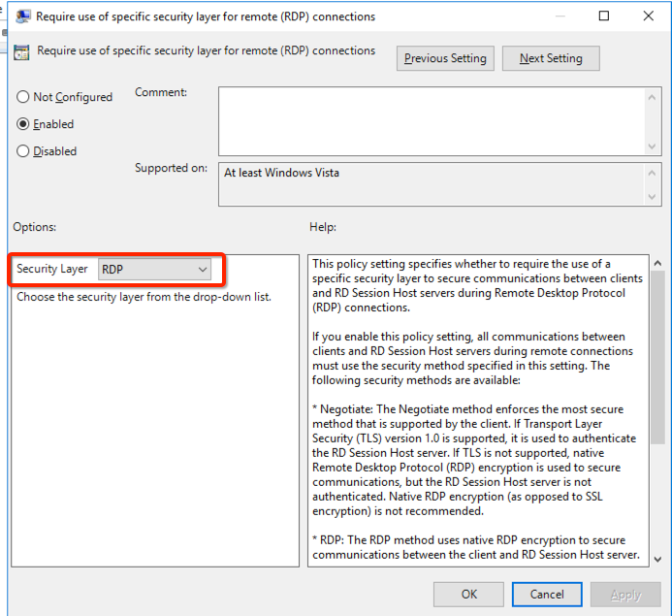Click the policy setting icon beside heading
672x616 pixels.
21,52
